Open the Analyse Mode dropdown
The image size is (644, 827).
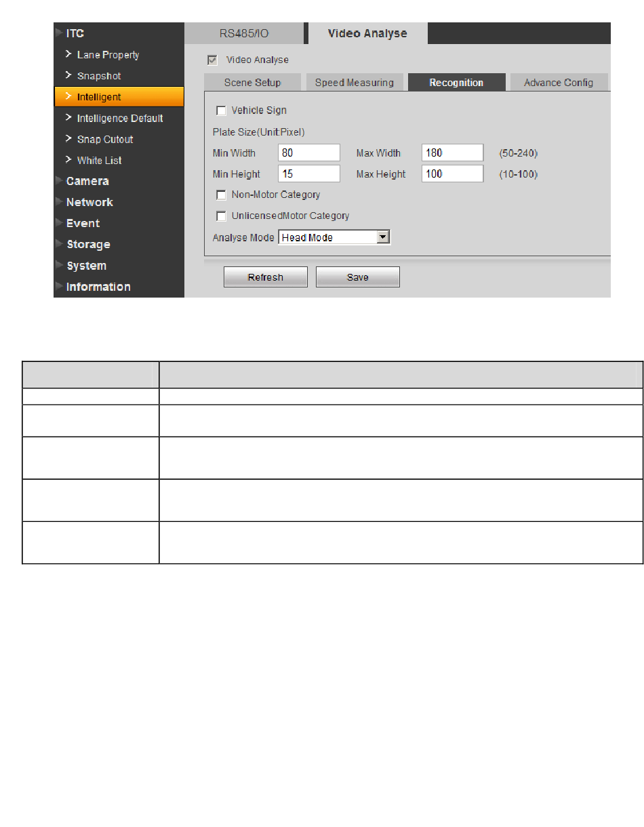tap(383, 237)
